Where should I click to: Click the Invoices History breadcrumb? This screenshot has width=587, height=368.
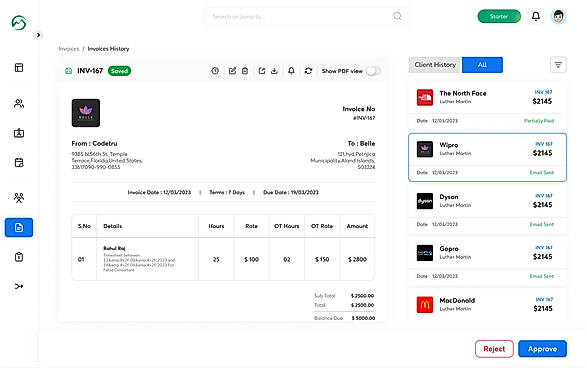tap(108, 49)
